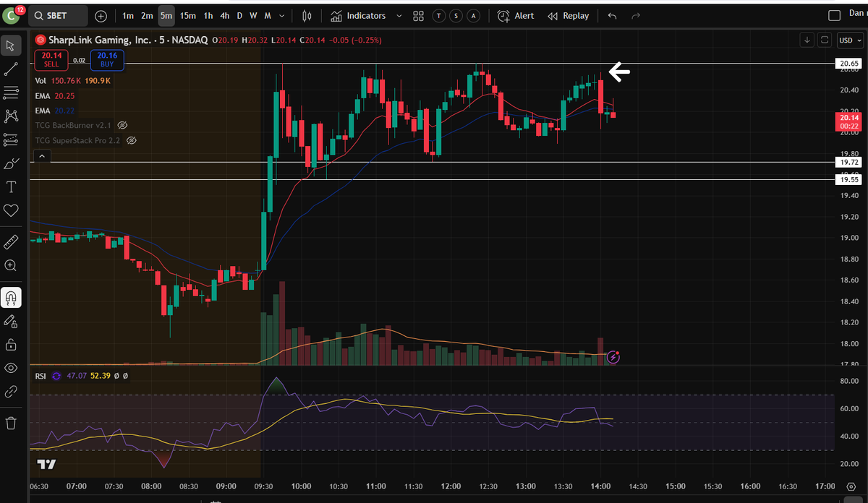The image size is (868, 503).
Task: Click the 19.55 horizontal line price label
Action: pos(849,179)
